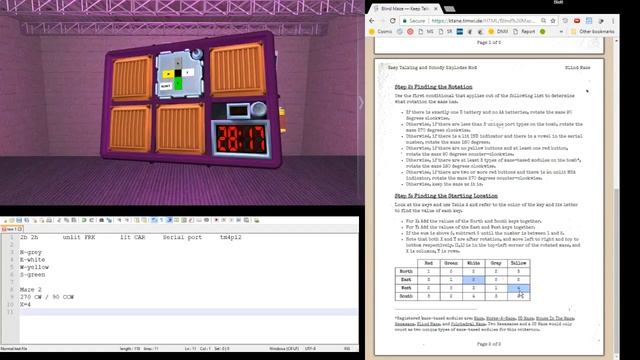Click the Find icon in Notepad++ toolbar
Viewport: 640px width, 360px height.
tap(101, 220)
